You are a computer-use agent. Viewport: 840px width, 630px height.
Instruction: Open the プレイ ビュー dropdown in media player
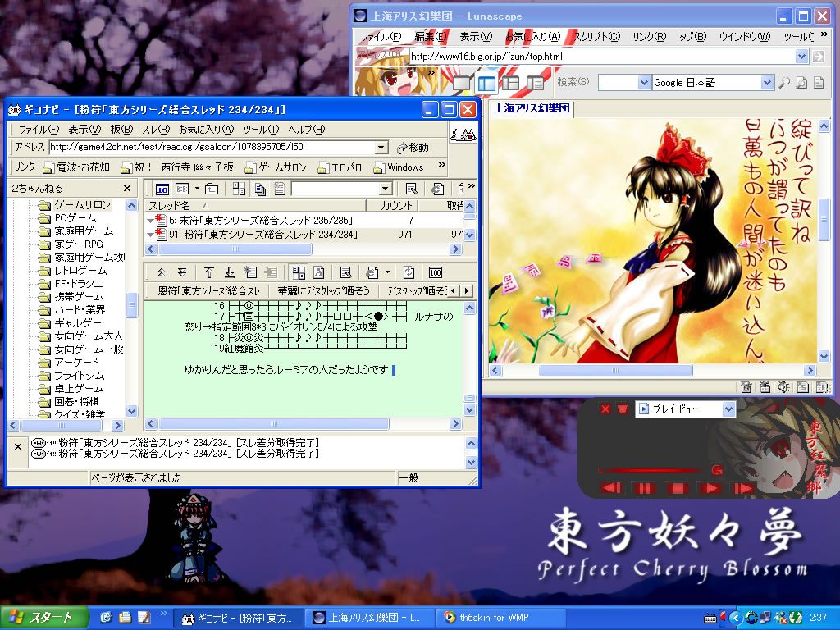coord(728,409)
